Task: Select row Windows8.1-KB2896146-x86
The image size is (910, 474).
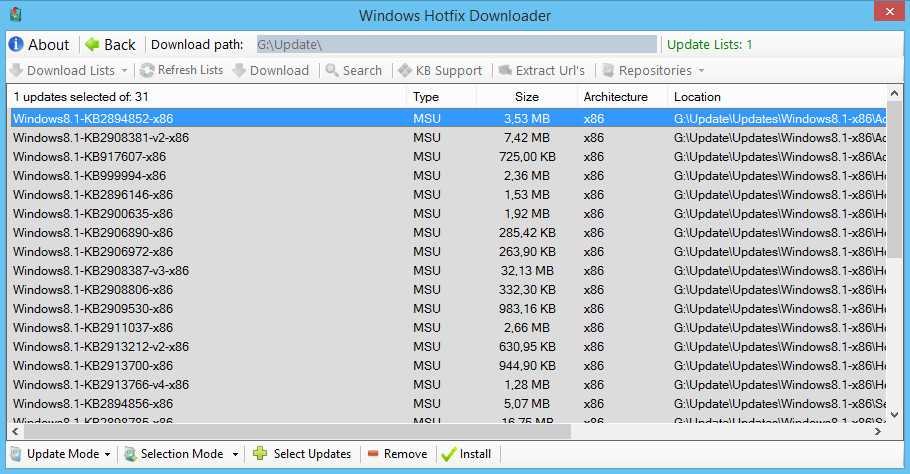Action: click(448, 194)
